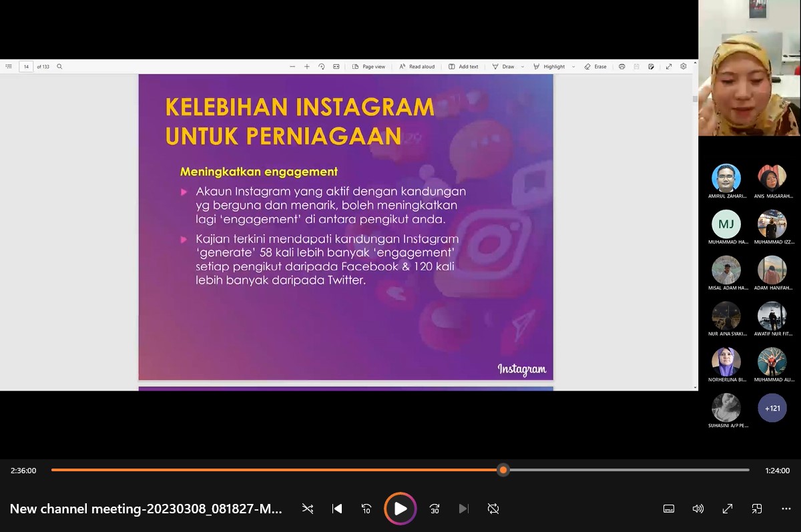
Task: Select the Highlight tool
Action: pos(549,67)
